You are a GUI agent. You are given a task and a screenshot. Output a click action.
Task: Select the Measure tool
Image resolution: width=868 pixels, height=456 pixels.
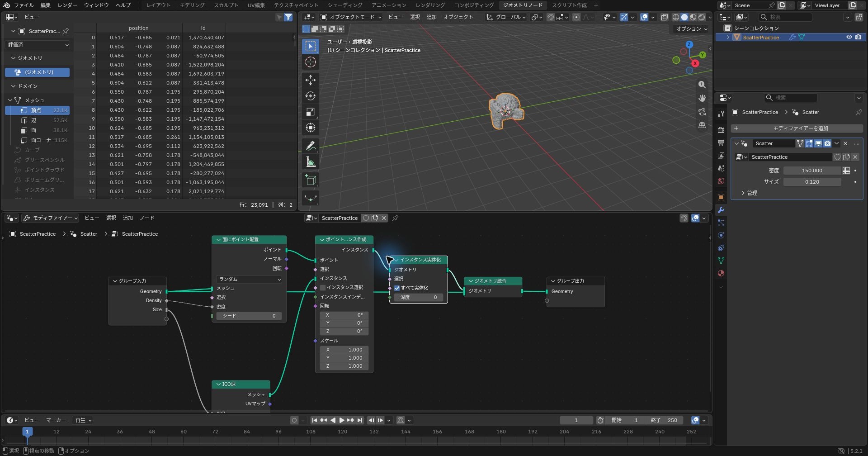pos(311,161)
